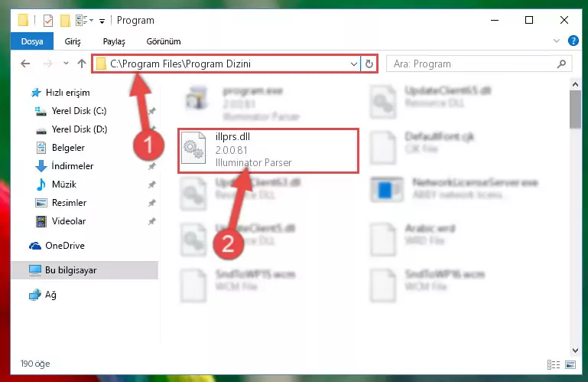Viewport: 588px width, 382px height.
Task: Click the pin icon next to Resimler
Action: pyautogui.click(x=151, y=203)
